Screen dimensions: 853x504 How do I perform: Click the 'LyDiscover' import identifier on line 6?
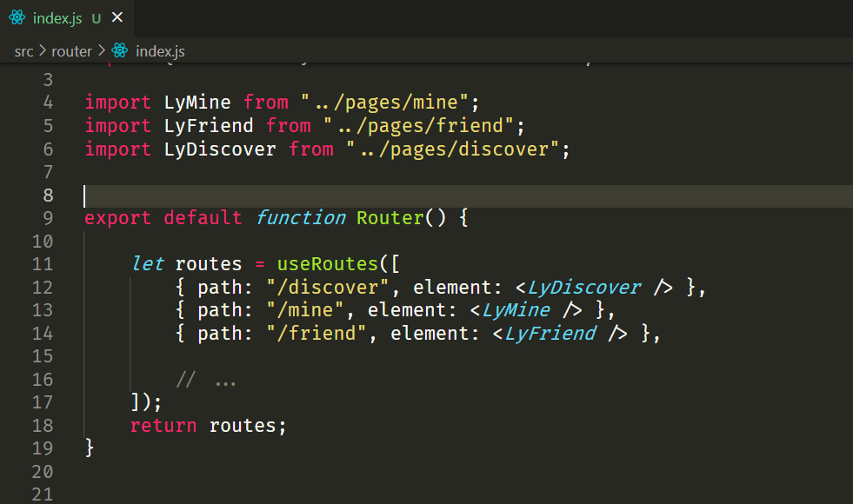[x=220, y=149]
